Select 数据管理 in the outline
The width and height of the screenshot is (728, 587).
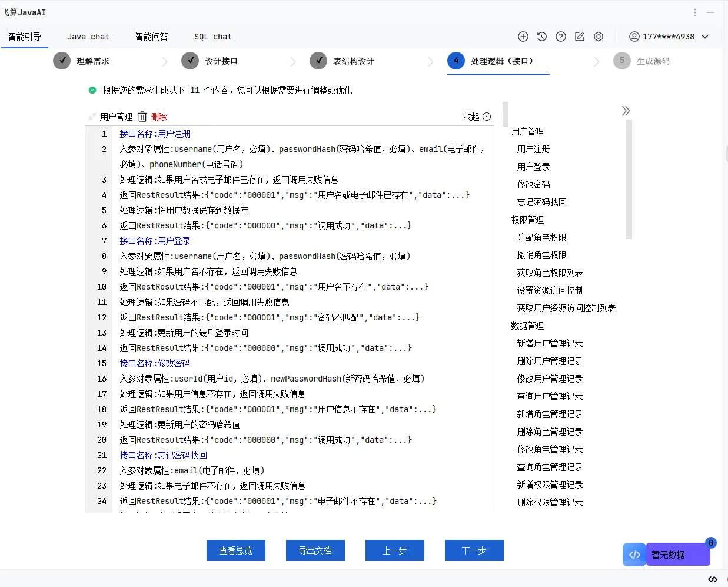coord(528,326)
